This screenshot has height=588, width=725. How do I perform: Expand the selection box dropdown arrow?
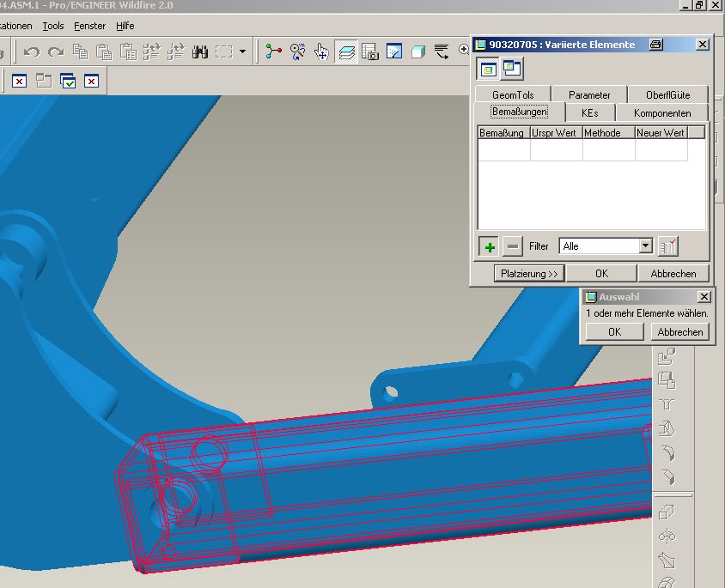pos(242,52)
